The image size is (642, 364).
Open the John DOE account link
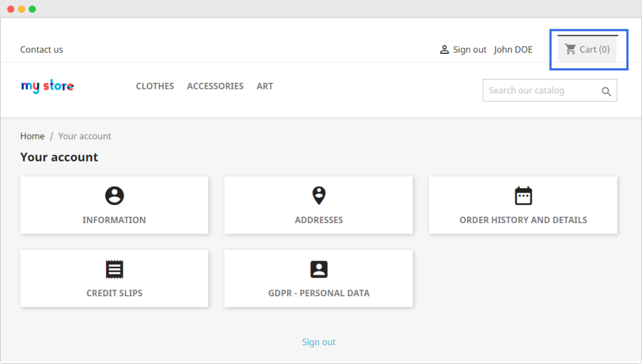pyautogui.click(x=513, y=49)
